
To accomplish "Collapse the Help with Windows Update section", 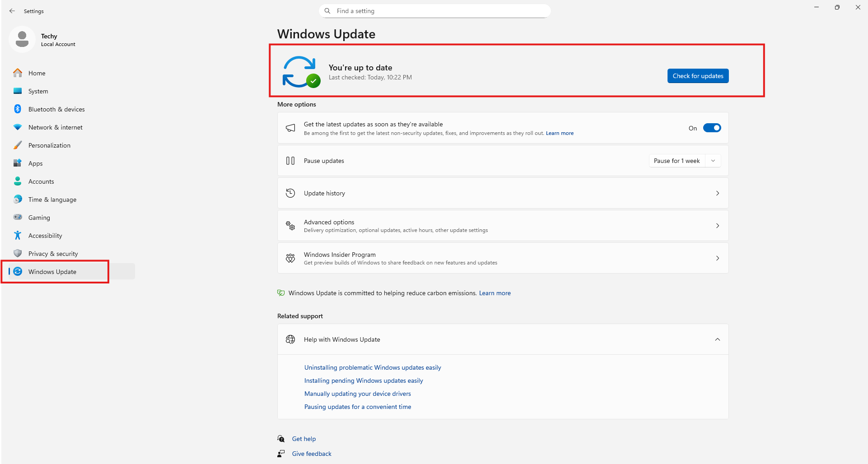I will pos(717,339).
